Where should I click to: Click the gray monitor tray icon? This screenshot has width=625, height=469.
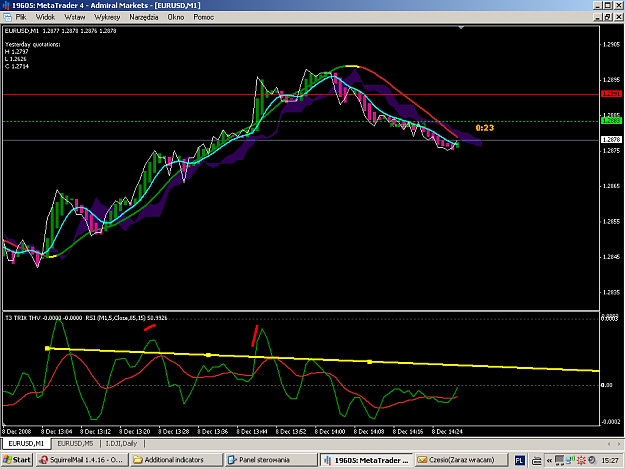(x=559, y=460)
